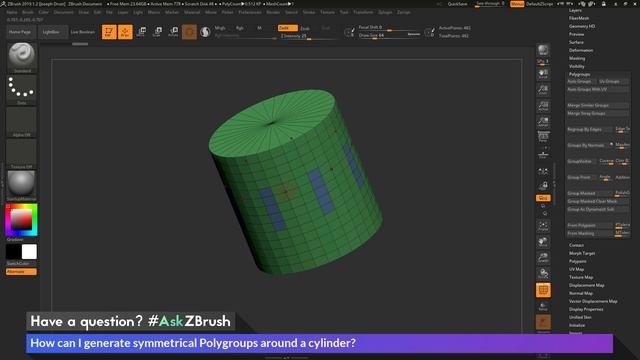
Task: Toggle the orange XYZ rotation button
Action: pyautogui.click(x=543, y=198)
